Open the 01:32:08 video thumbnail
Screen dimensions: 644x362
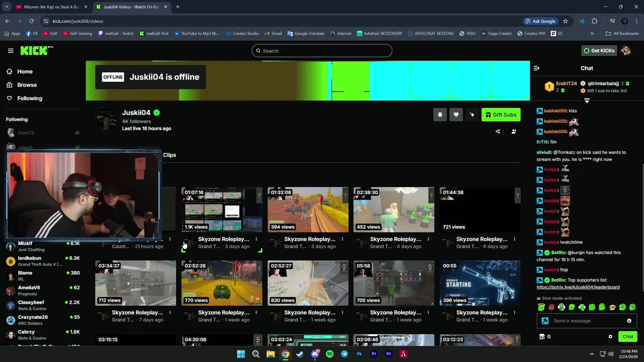308,210
